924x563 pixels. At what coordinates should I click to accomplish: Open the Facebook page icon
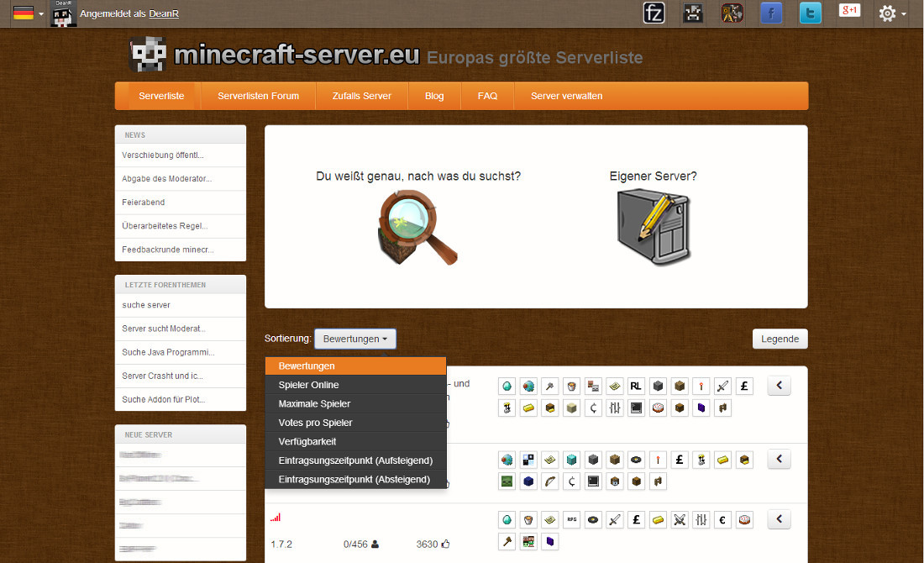(771, 13)
